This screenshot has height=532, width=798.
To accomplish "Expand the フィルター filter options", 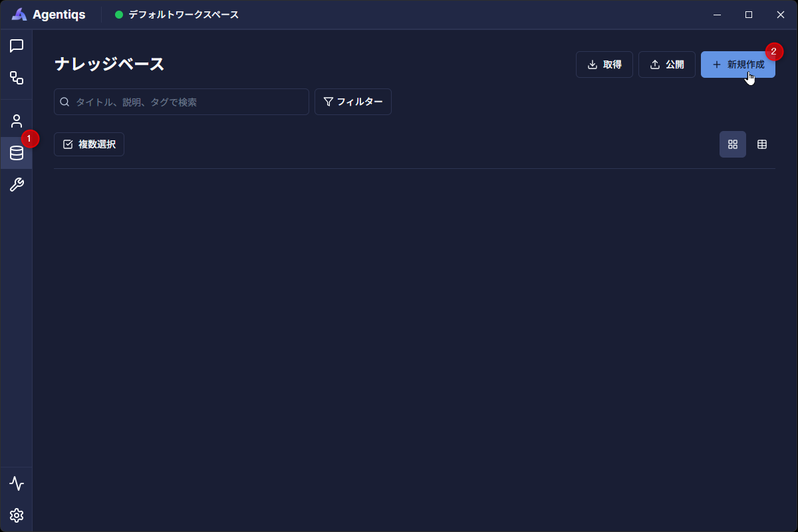I will coord(353,102).
